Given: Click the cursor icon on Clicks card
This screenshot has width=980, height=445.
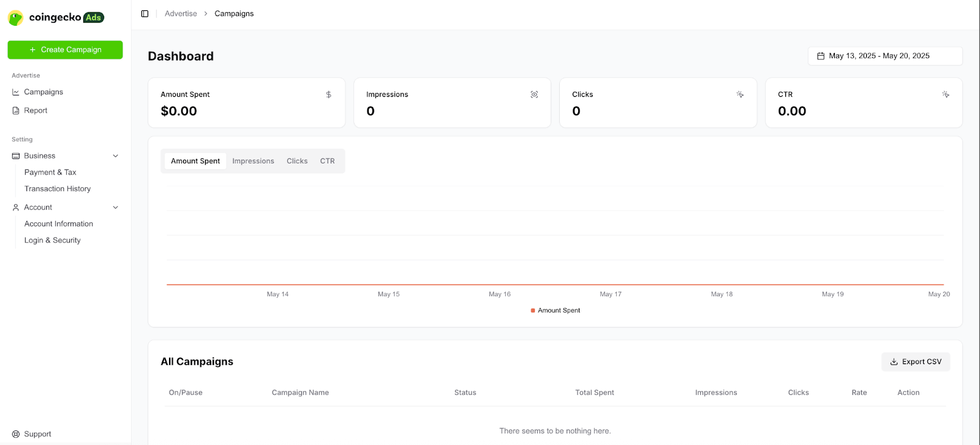Looking at the screenshot, I should tap(740, 94).
